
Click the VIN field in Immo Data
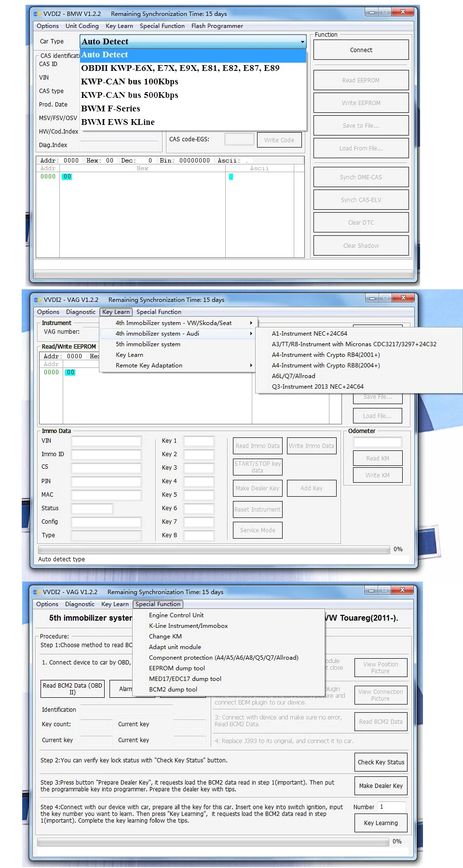pos(106,441)
